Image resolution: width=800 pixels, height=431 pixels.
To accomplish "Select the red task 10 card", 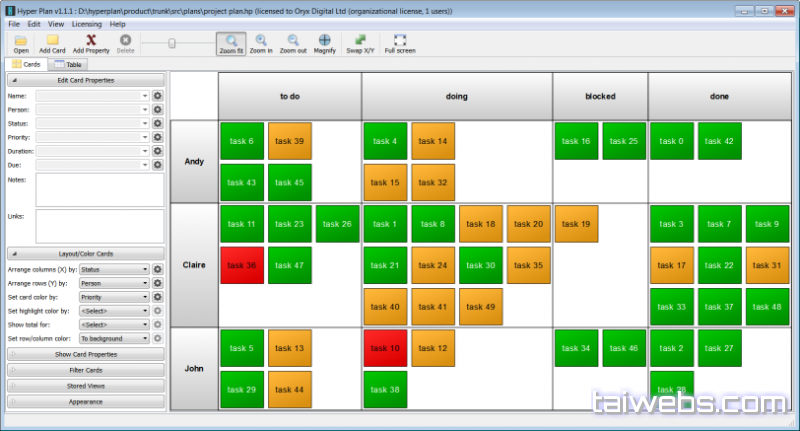I will click(x=383, y=348).
